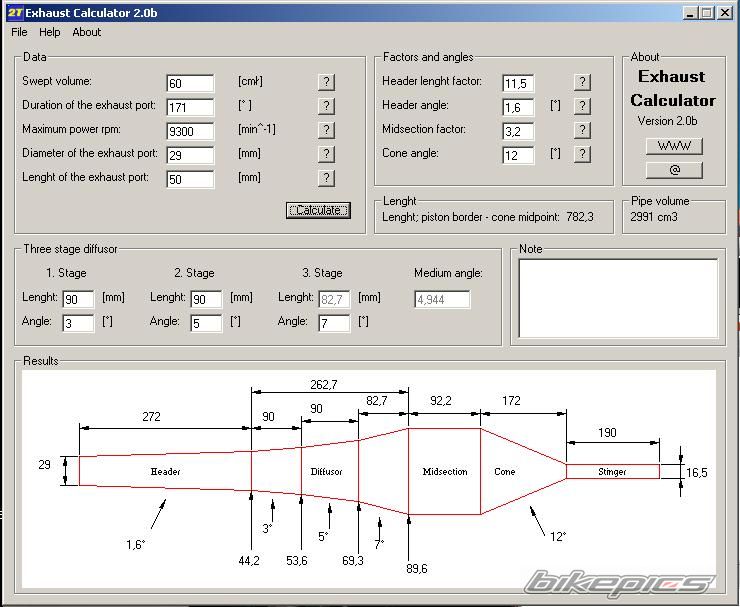Click the help button for Midsection factor

582,130
